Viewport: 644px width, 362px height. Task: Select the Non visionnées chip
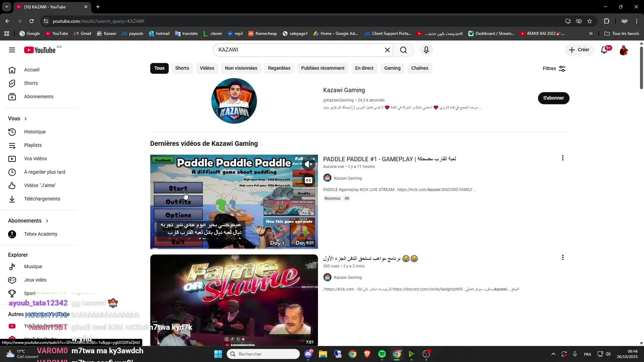[x=241, y=68]
